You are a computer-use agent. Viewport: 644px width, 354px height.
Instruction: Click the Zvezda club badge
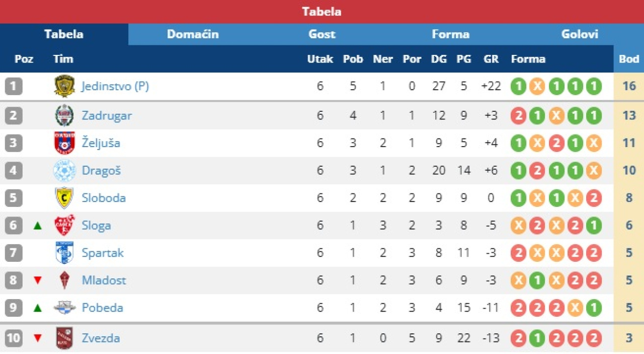[64, 338]
